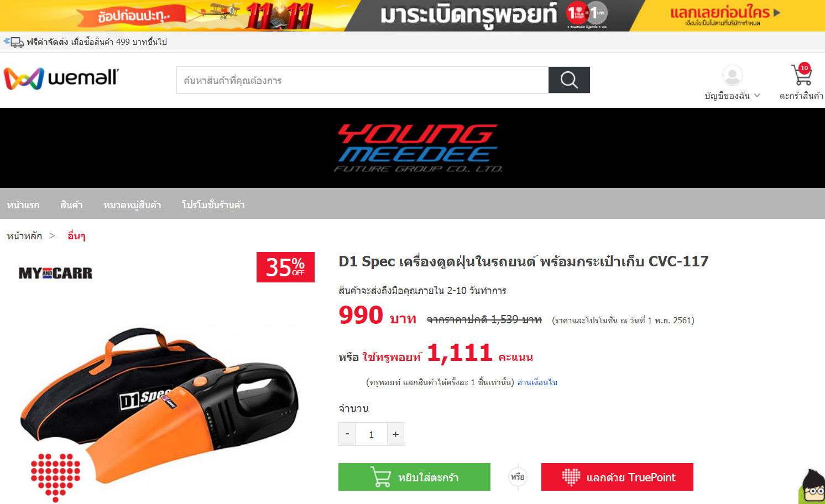Open chat mascot helper icon
Screen dimensions: 825x504
(x=812, y=486)
